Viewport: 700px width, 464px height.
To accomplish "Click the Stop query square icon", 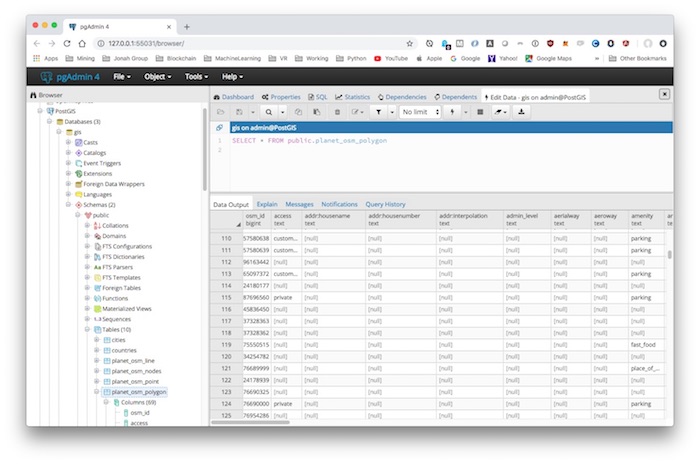I will [x=480, y=112].
